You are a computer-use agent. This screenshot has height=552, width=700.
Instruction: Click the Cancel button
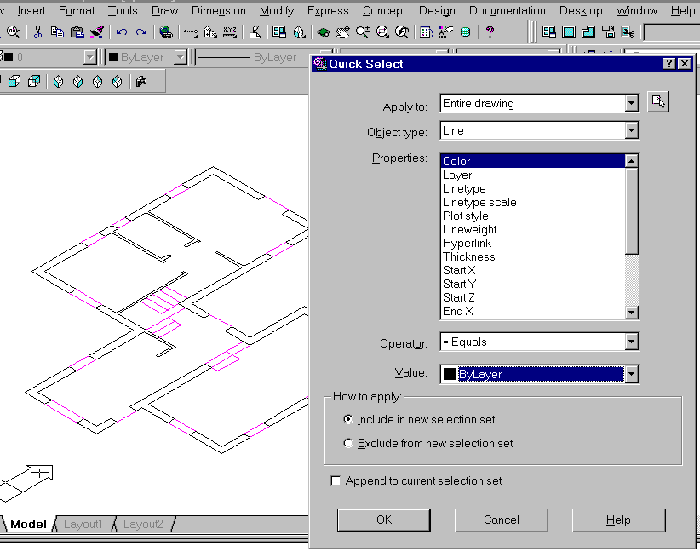(x=501, y=520)
